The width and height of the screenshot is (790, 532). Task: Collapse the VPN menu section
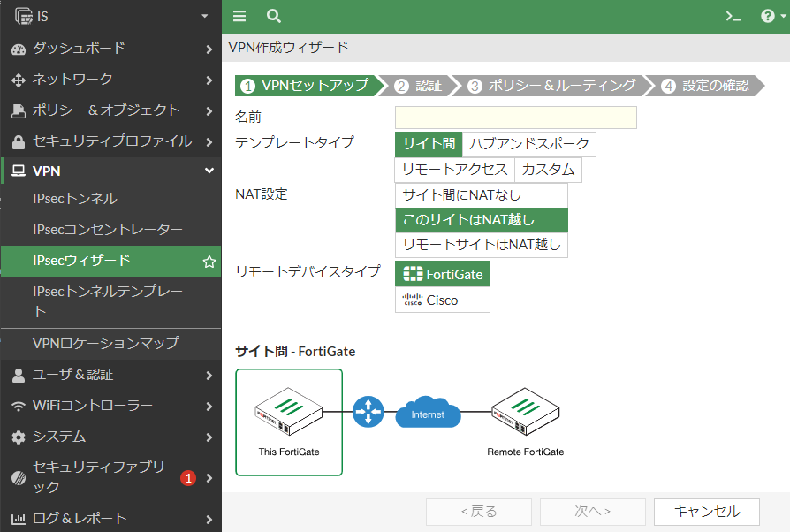click(110, 171)
